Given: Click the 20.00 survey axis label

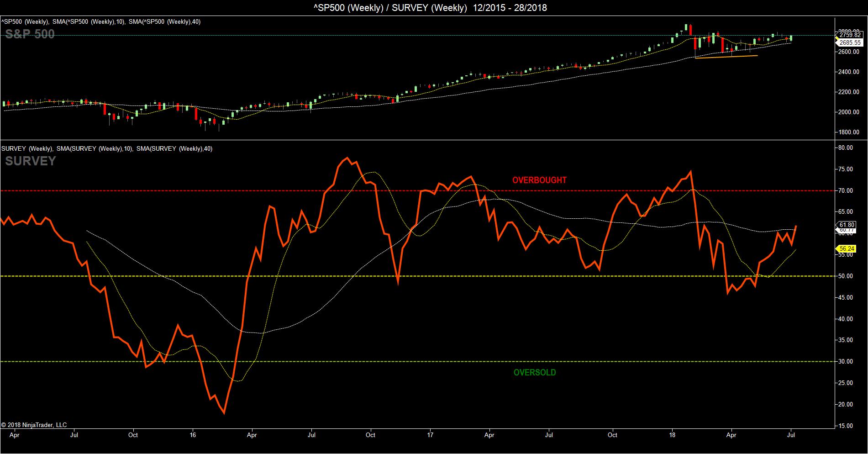Looking at the screenshot, I should (x=846, y=404).
